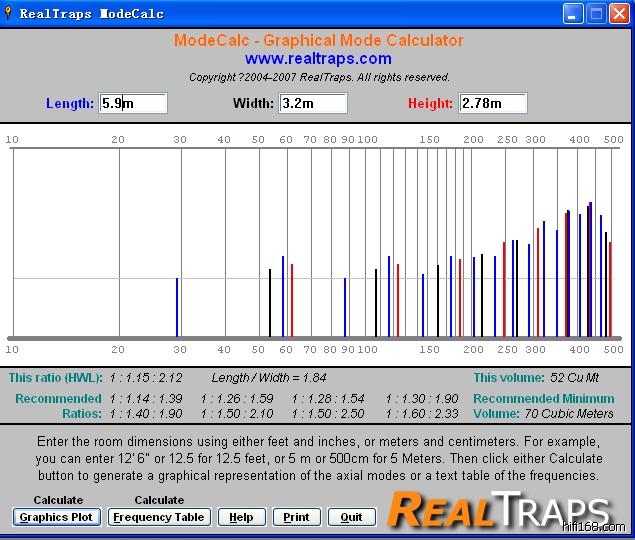Print the mode graph
The image size is (635, 540).
[296, 517]
